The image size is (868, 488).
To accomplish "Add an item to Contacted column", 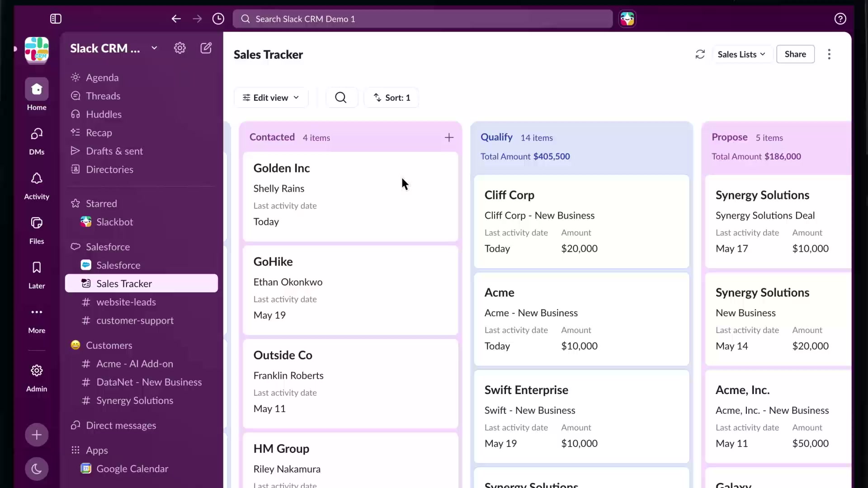I will (449, 137).
